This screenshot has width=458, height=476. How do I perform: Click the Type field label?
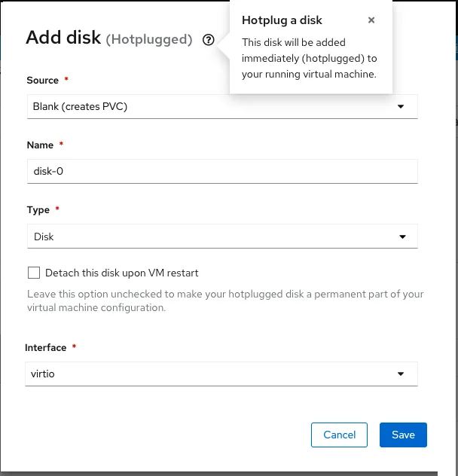point(38,210)
